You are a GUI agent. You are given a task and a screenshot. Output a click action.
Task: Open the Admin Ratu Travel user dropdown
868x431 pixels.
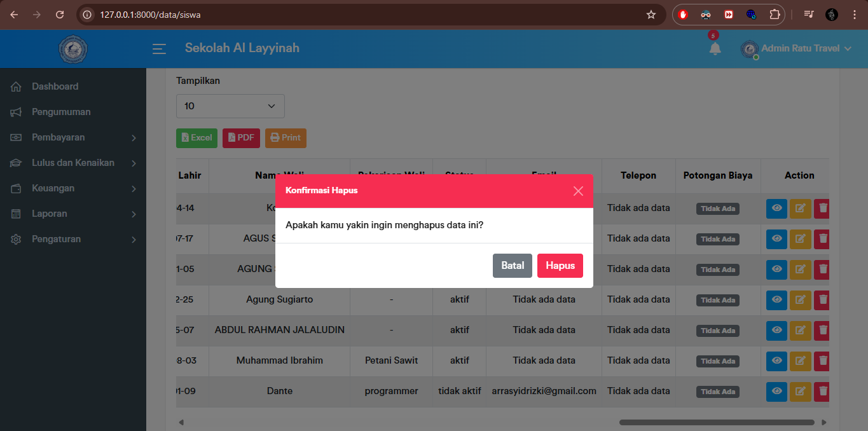point(799,49)
